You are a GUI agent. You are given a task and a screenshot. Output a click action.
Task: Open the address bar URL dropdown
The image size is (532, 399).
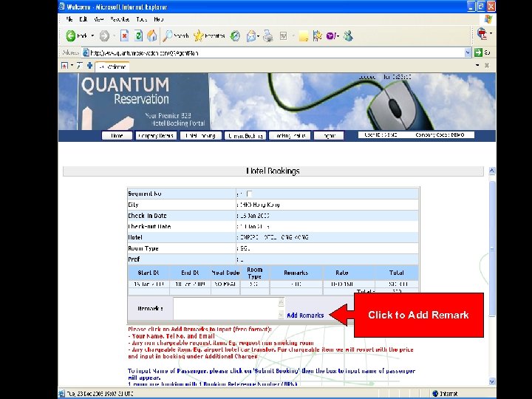click(x=468, y=52)
